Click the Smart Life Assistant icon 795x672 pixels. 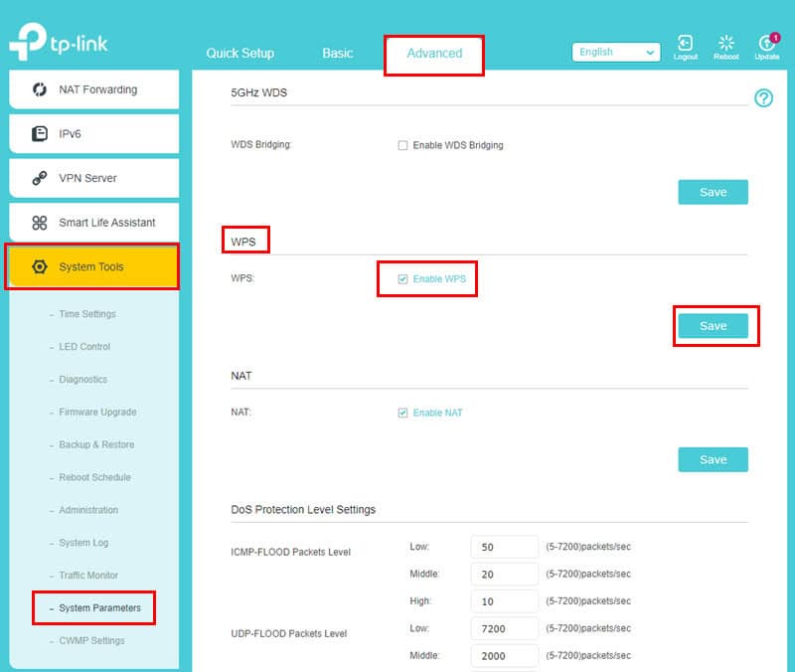click(x=40, y=223)
